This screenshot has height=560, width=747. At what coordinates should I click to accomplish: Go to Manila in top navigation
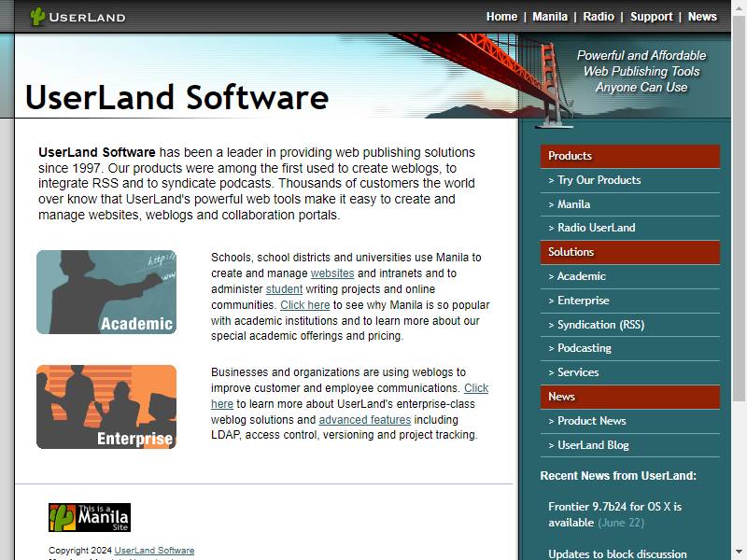coord(550,17)
